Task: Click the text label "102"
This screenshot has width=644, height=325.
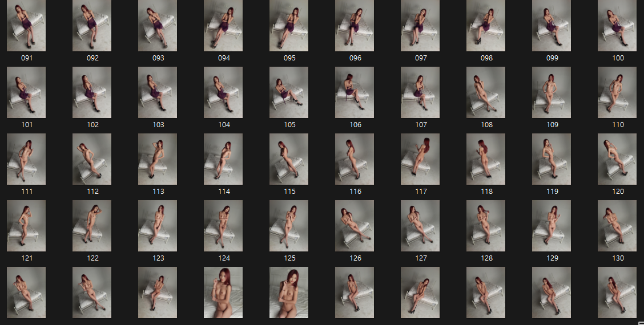Action: pyautogui.click(x=92, y=124)
